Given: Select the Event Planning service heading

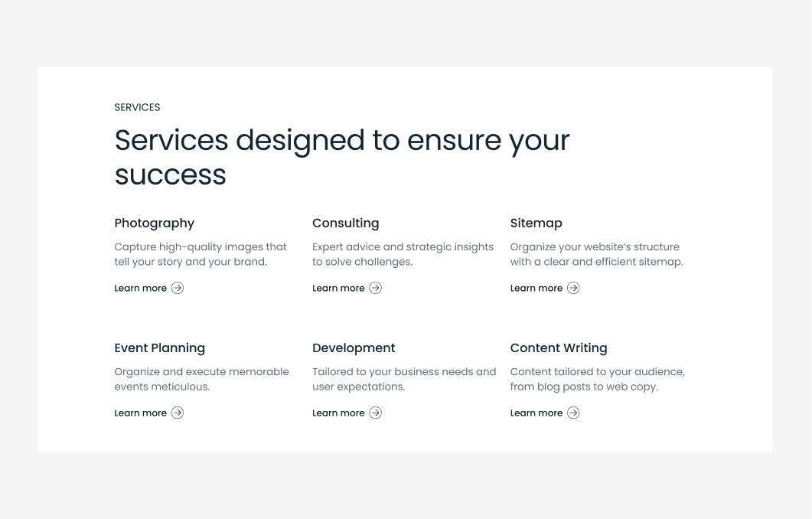Looking at the screenshot, I should [159, 348].
